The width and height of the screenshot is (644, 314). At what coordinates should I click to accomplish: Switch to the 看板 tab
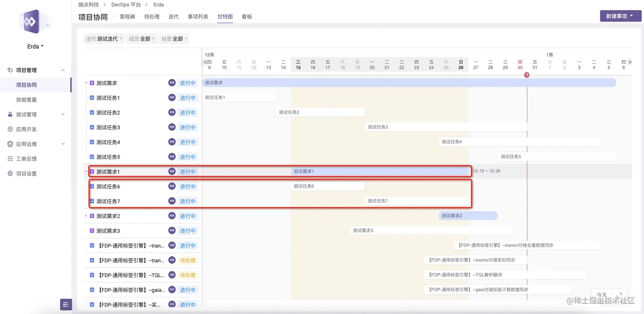tap(247, 17)
